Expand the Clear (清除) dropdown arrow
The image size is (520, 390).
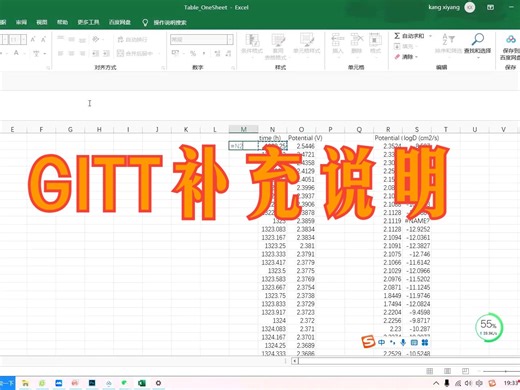tap(416, 57)
